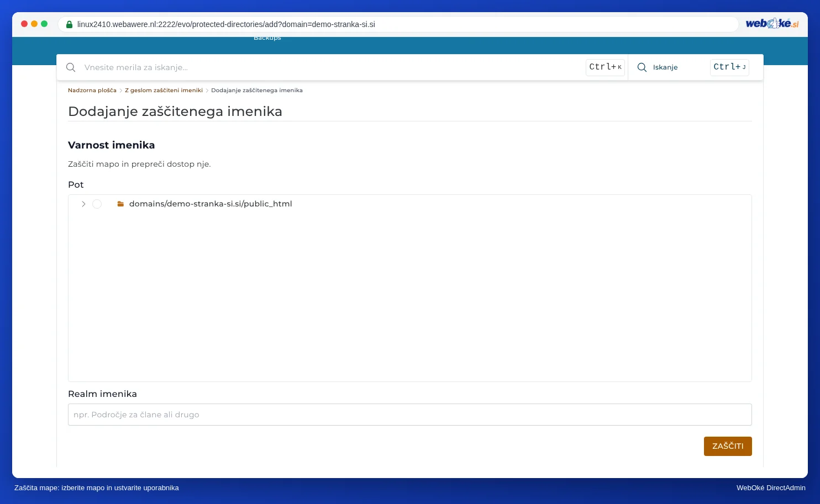Image resolution: width=820 pixels, height=504 pixels.
Task: Maximize the window with the green button
Action: pos(44,24)
